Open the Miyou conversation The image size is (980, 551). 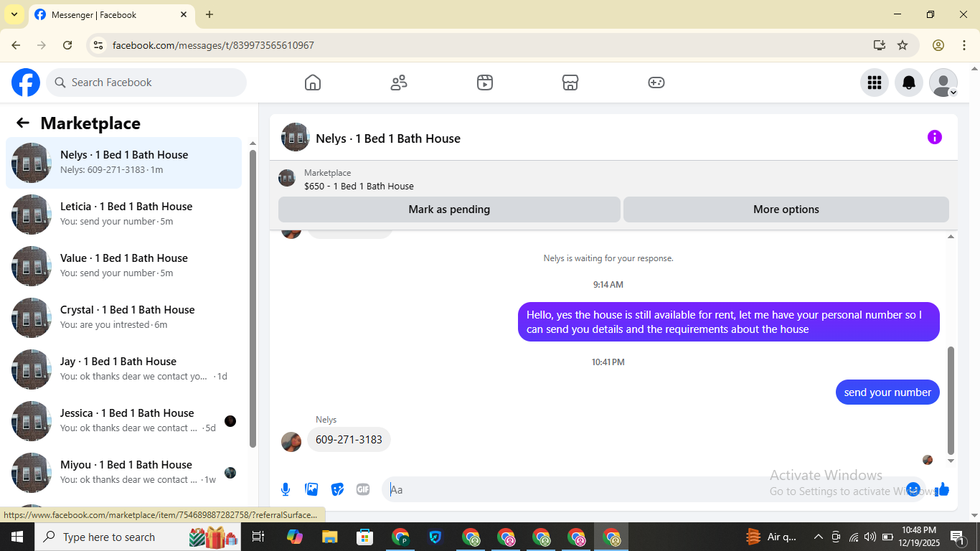[123, 473]
